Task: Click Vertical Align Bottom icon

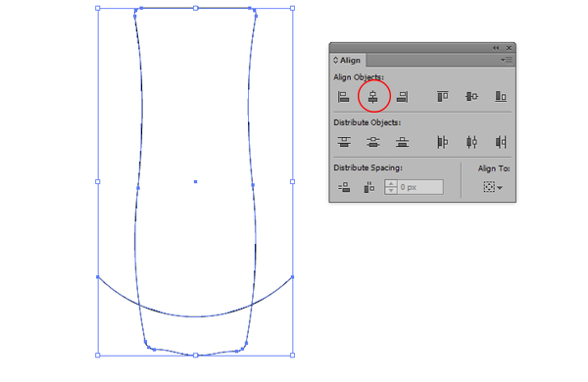Action: (x=501, y=97)
